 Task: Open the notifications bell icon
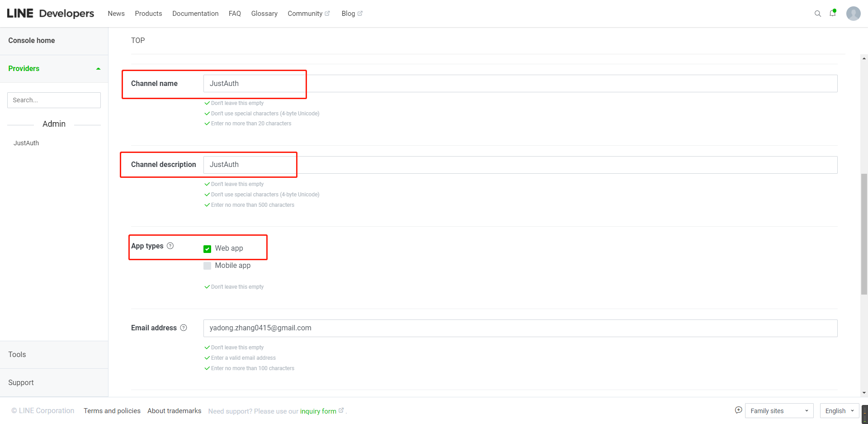(x=832, y=13)
